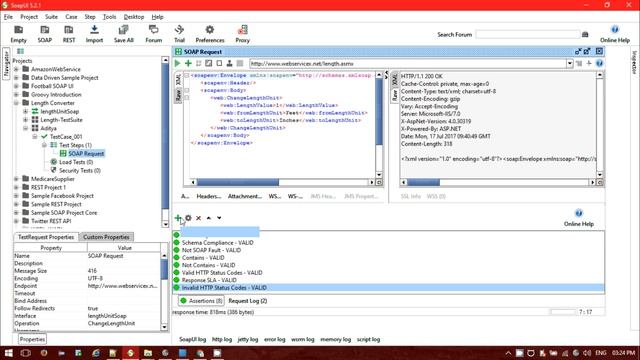
Task: Select Not SOAP Fault assertion
Action: coord(211,250)
